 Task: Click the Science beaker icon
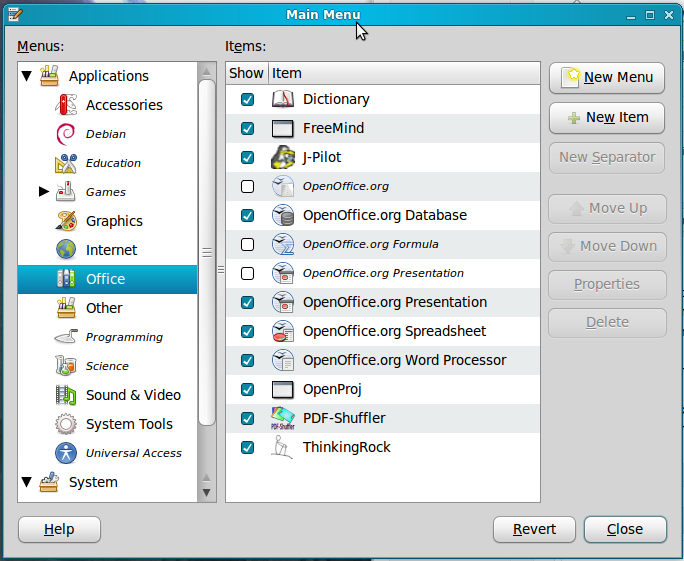tap(66, 366)
